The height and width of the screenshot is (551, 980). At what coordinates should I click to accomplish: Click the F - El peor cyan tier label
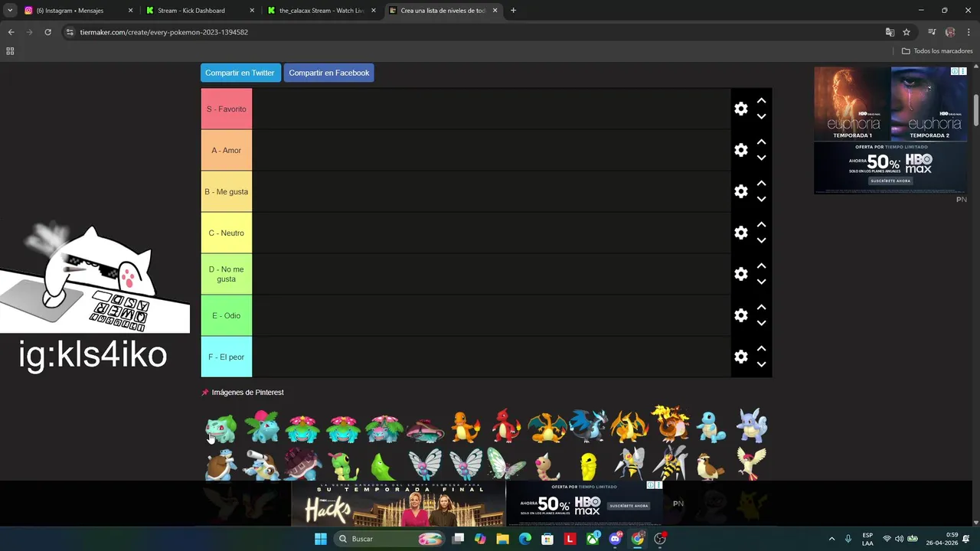[x=227, y=357]
